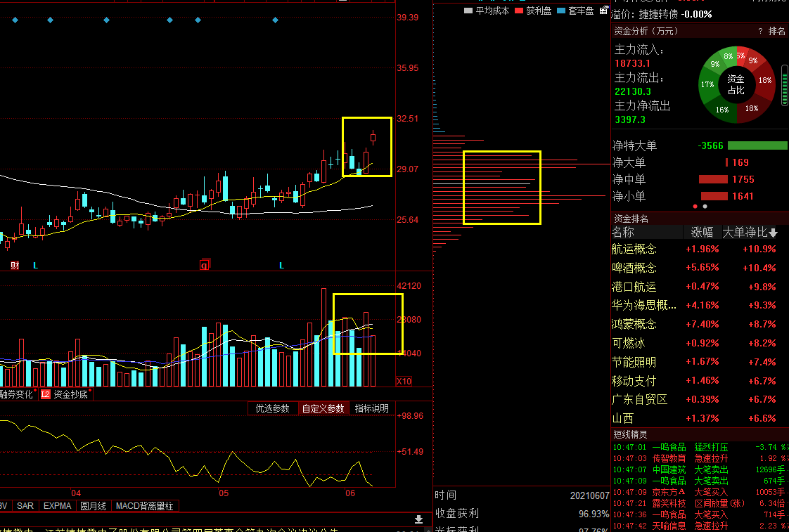Screen dimensions: 789x532
Task: Open the 节能照明 row
Action: click(x=700, y=362)
